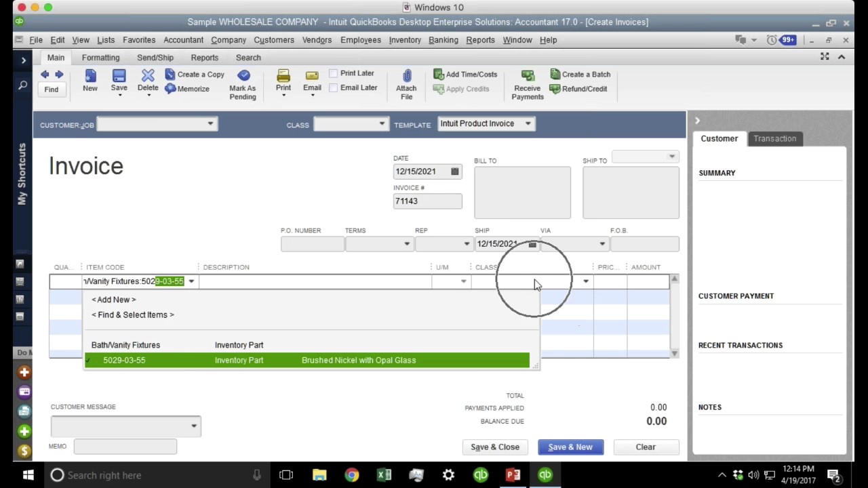Open the Template dropdown
This screenshot has height=488, width=868.
point(528,123)
